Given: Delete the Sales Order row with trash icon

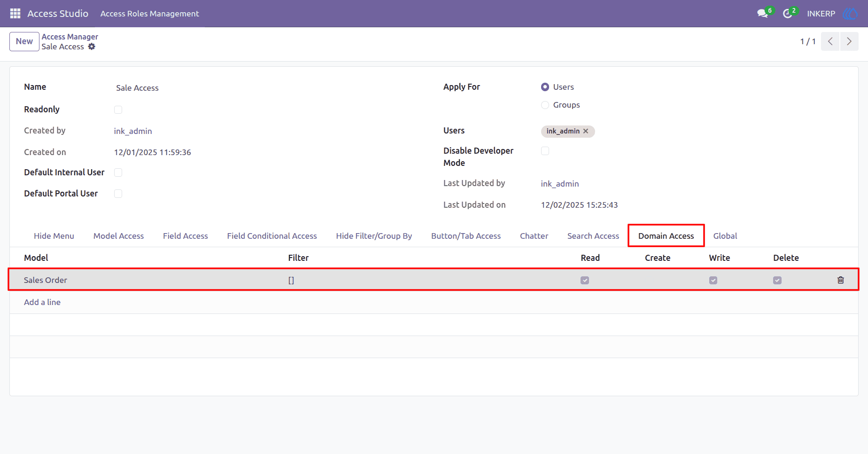Looking at the screenshot, I should click(841, 280).
